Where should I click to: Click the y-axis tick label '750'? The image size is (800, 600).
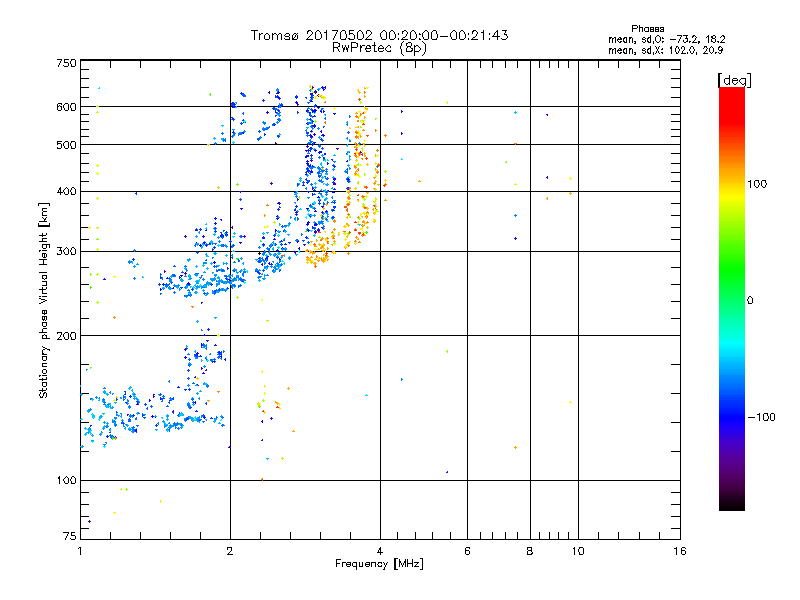[66, 63]
